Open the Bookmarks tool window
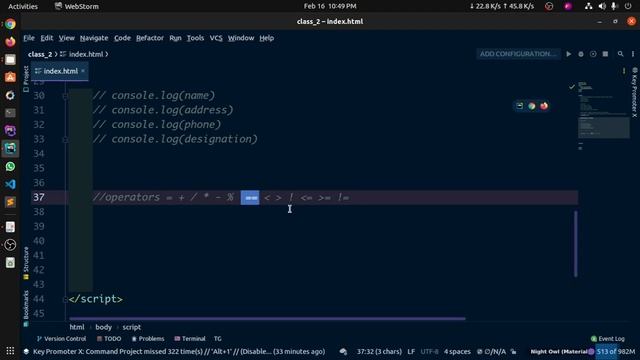This screenshot has width=640, height=360. [x=26, y=308]
